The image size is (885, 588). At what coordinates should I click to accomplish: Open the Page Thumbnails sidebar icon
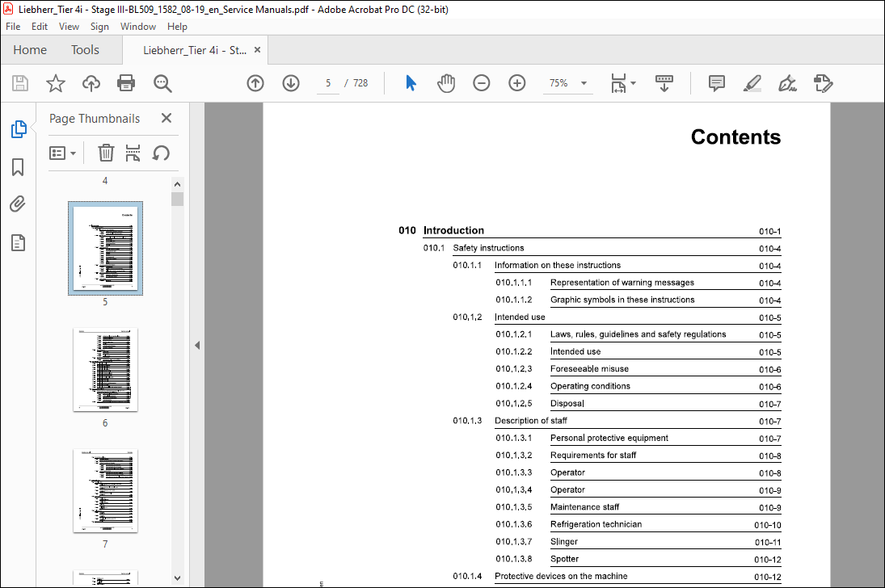[x=18, y=129]
